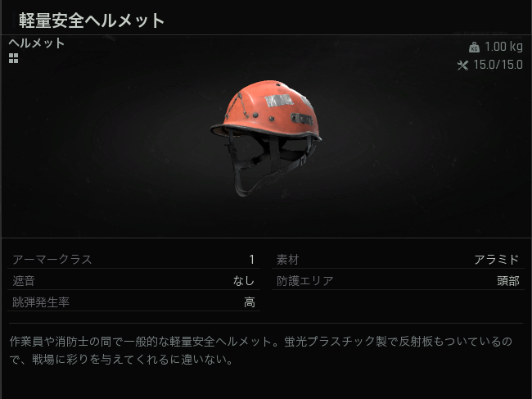Click the grid size icon under ヘルメット
This screenshot has width=532, height=399.
[x=14, y=58]
